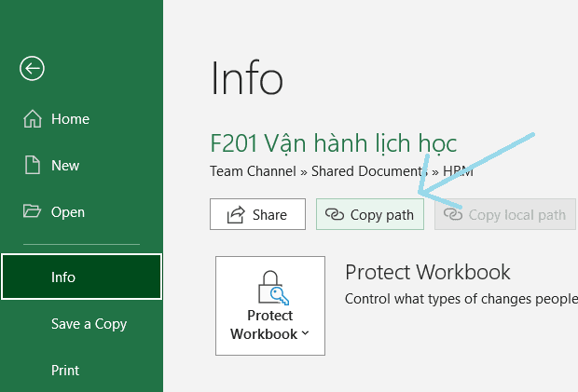Click the back arrow circle icon
Screen dimensions: 578x392
[x=32, y=69]
